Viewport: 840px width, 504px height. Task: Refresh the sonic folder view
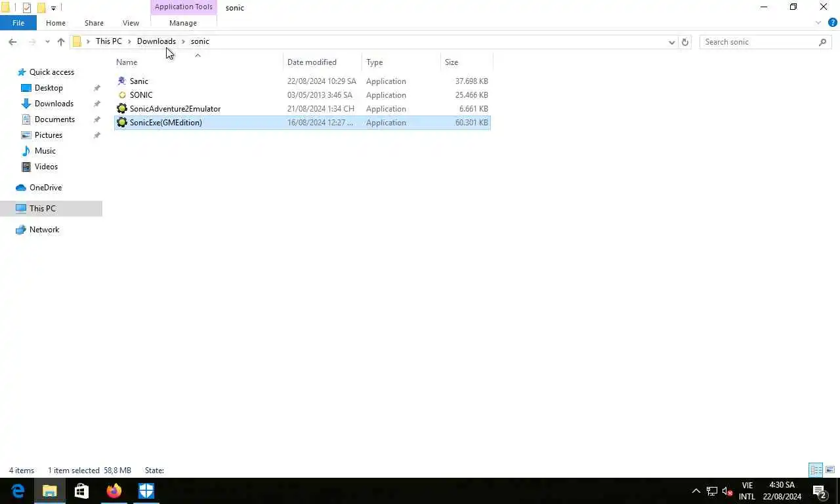685,42
